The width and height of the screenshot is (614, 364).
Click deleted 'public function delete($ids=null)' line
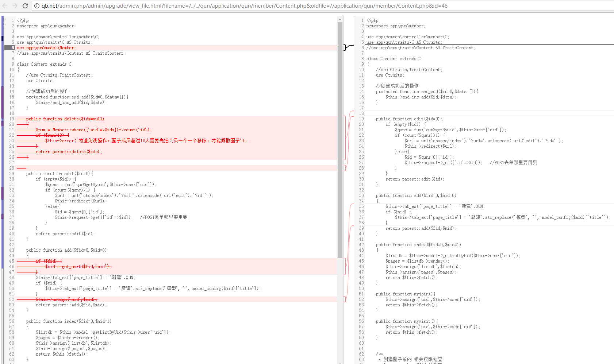pos(65,119)
